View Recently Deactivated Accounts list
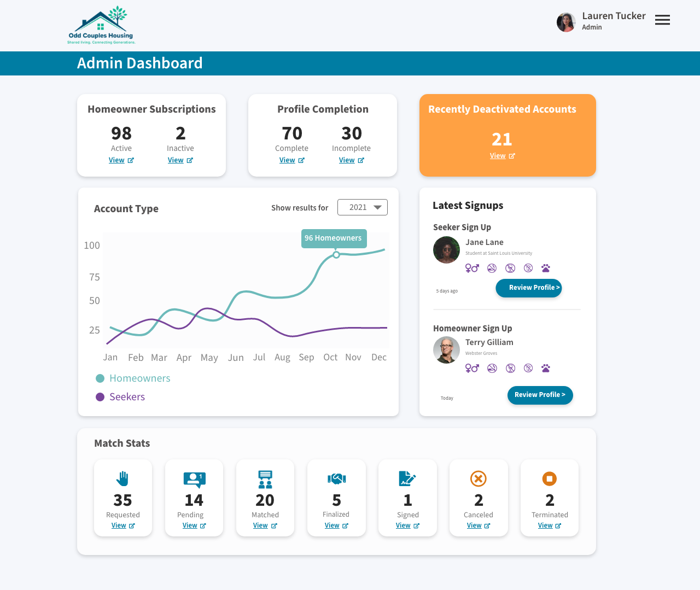This screenshot has height=590, width=700. tap(502, 156)
